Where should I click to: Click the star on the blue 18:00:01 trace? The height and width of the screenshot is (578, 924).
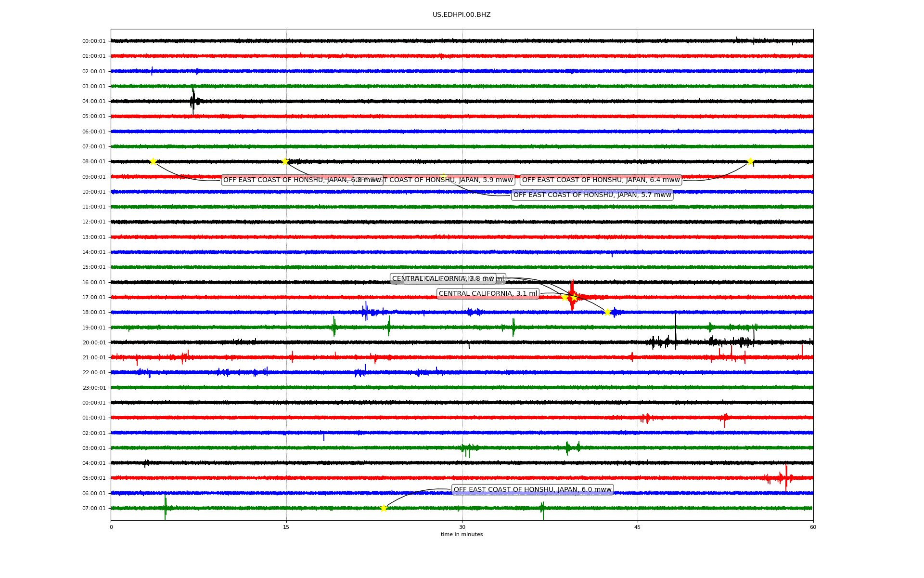(x=607, y=312)
